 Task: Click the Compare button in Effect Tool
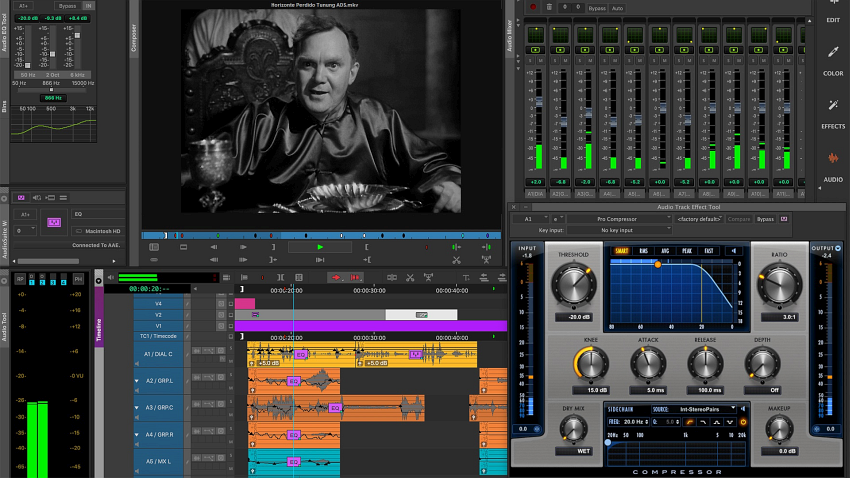[739, 219]
